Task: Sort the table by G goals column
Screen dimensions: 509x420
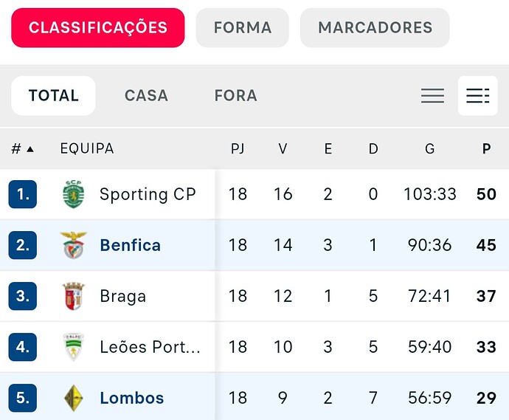Action: (429, 149)
